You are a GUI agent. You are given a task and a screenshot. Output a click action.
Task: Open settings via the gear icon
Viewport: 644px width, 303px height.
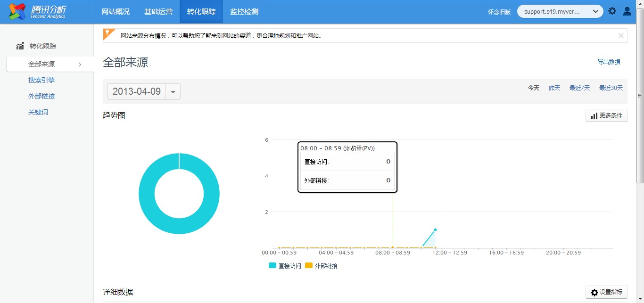(612, 11)
